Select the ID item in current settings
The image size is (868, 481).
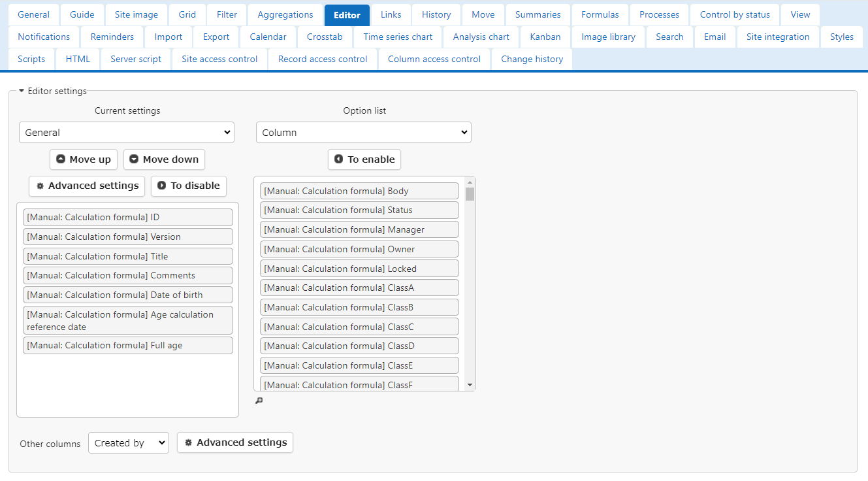pos(128,217)
